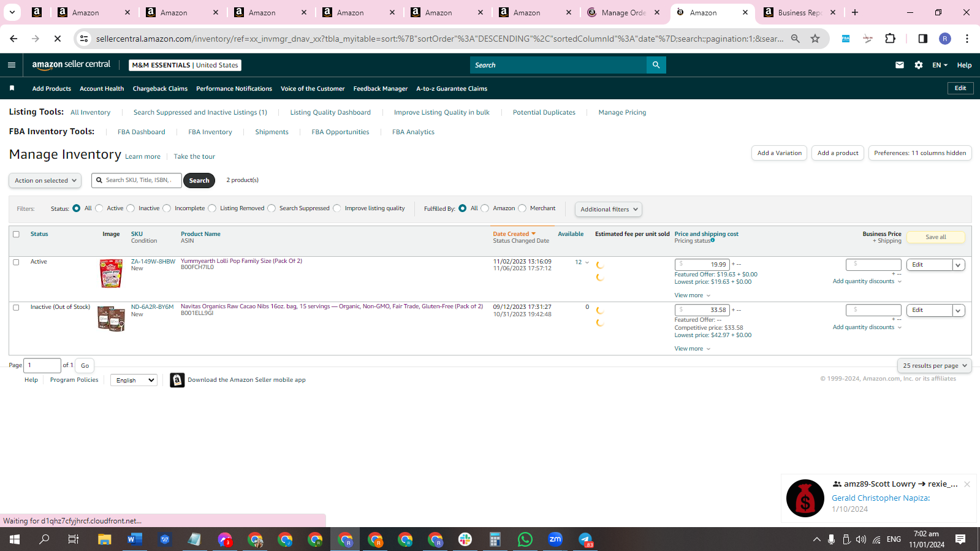The height and width of the screenshot is (551, 980).
Task: Open the mail messages icon in the header
Action: point(900,65)
